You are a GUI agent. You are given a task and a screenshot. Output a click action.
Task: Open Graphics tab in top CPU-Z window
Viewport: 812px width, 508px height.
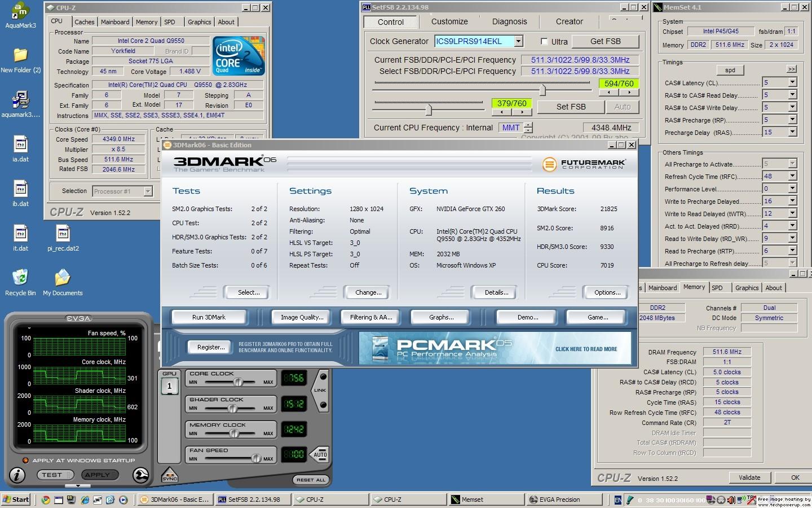pos(200,22)
